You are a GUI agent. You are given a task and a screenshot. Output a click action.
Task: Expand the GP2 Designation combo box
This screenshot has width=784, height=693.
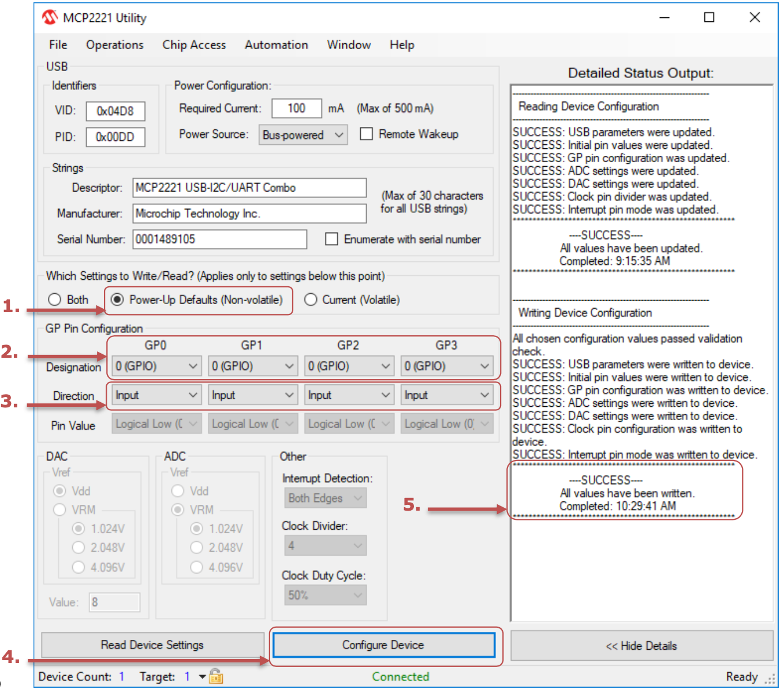349,366
